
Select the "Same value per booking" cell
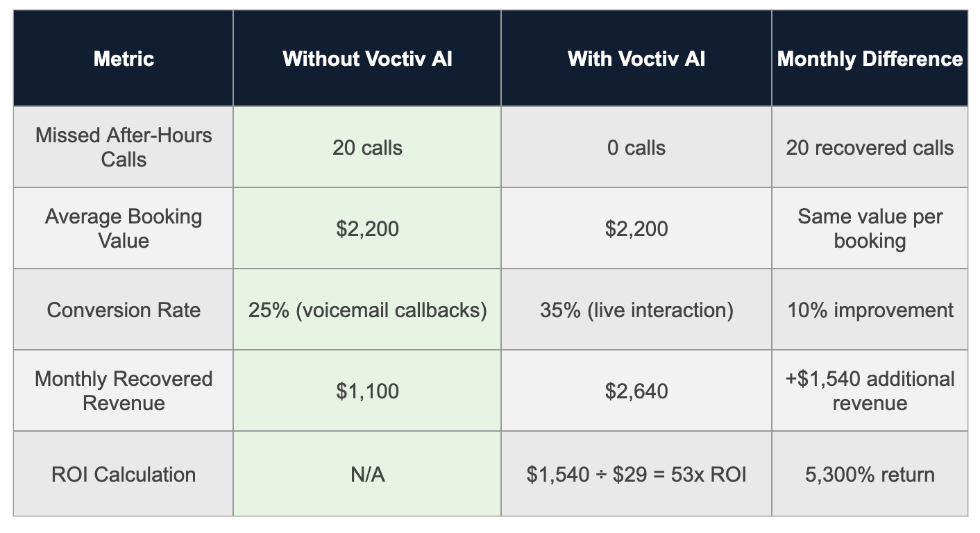[870, 228]
